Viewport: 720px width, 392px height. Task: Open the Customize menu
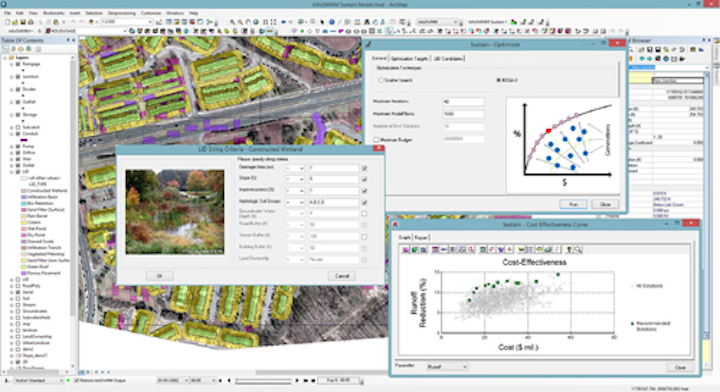point(151,13)
